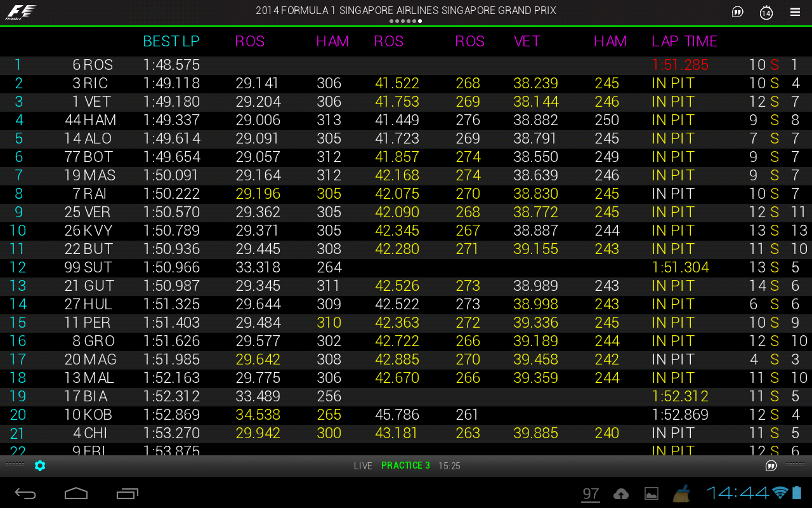812x508 pixels.
Task: Select driver row 77 BOT
Action: coord(406,157)
